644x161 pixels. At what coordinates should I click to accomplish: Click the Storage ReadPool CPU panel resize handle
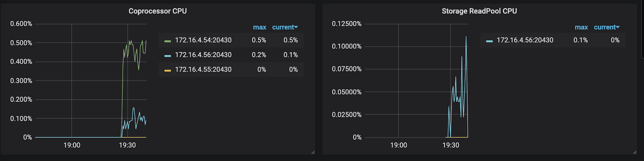pyautogui.click(x=635, y=152)
